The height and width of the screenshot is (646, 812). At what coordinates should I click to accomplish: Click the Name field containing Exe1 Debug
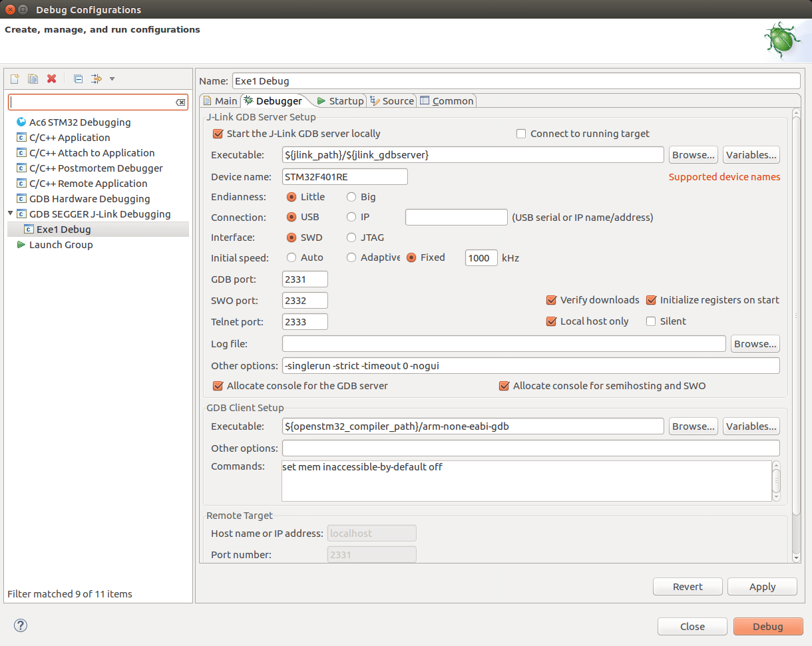(516, 81)
